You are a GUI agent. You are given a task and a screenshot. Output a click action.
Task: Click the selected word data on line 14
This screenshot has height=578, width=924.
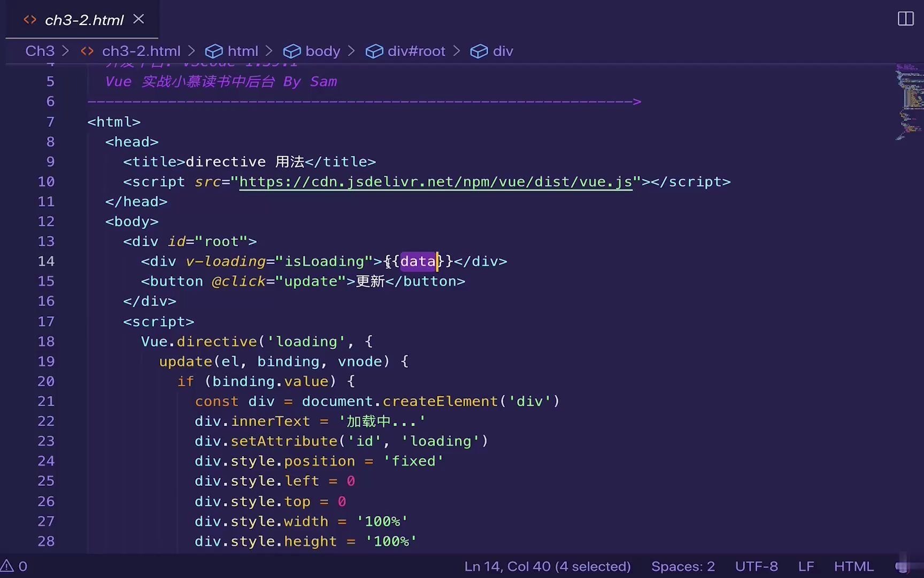[x=418, y=261]
